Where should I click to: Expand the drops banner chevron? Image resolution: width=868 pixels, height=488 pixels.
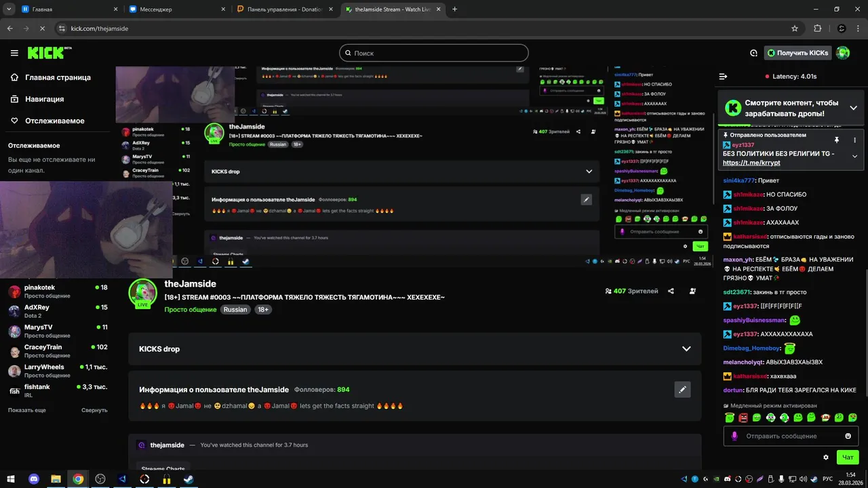(853, 108)
